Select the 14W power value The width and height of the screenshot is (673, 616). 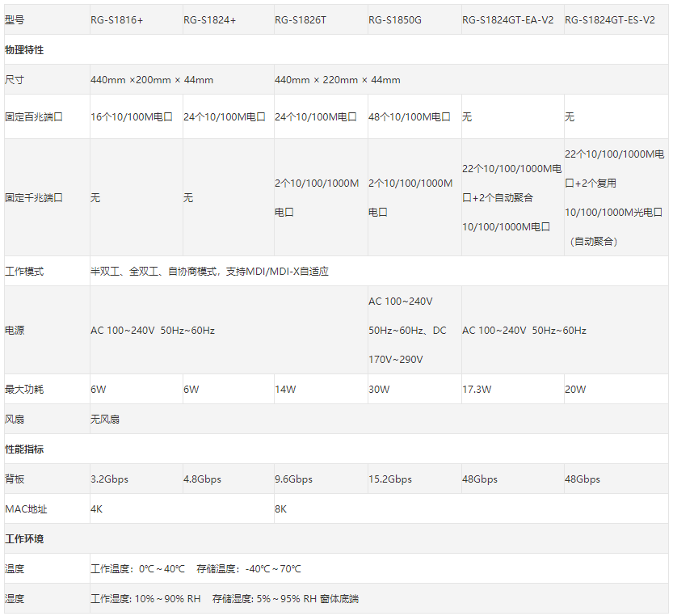[285, 389]
